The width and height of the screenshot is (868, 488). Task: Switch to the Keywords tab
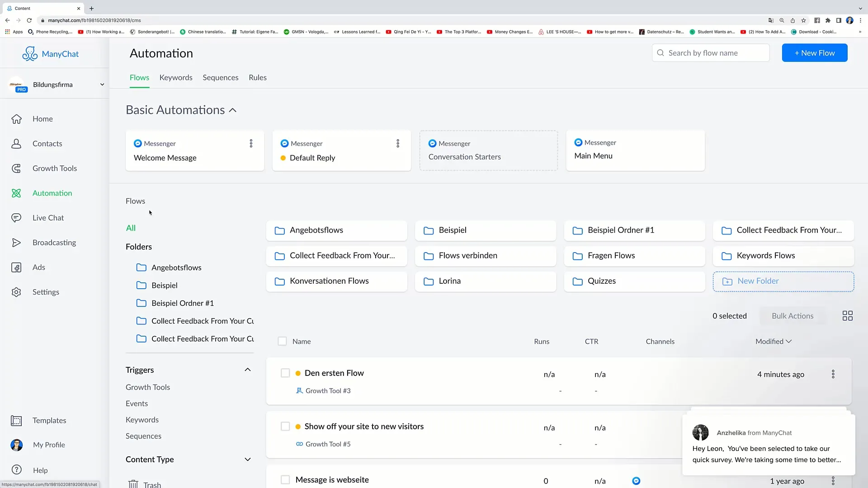tap(176, 78)
